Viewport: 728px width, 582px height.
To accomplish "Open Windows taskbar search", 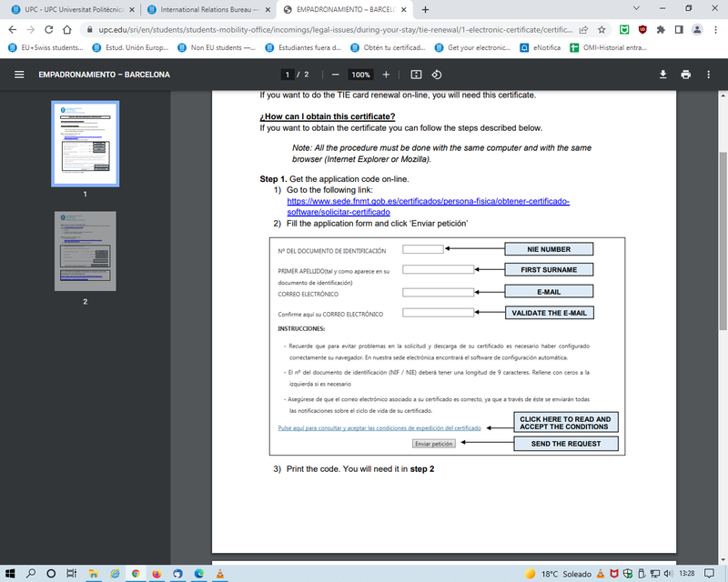I will (31, 574).
